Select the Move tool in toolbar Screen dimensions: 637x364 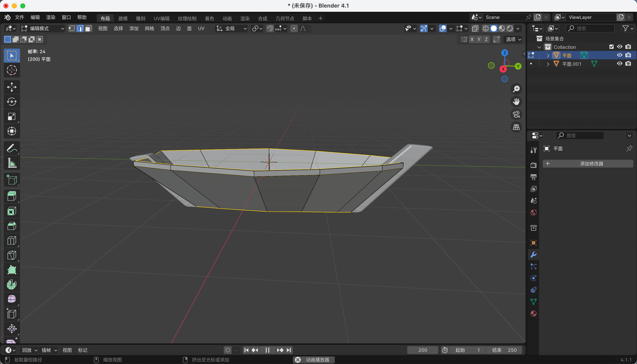(12, 87)
